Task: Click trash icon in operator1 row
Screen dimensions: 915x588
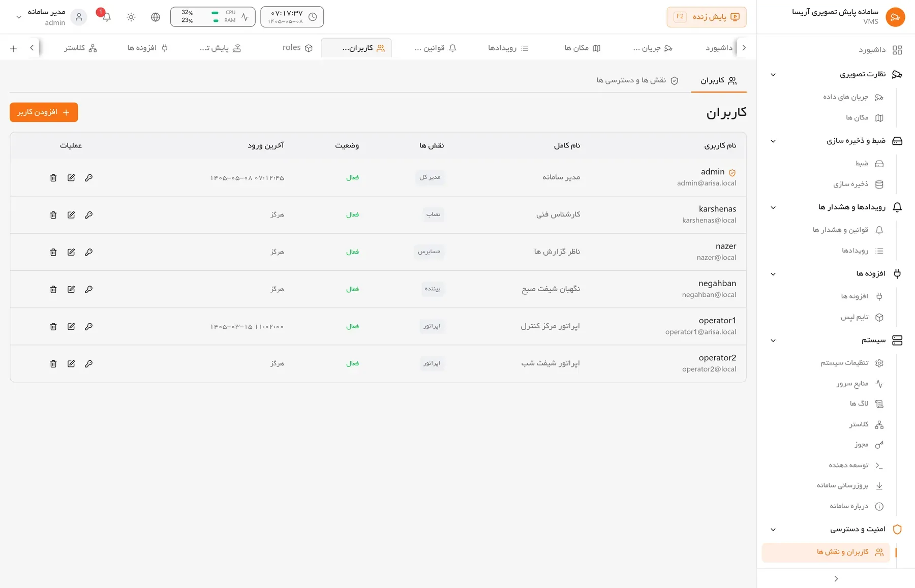Action: [53, 327]
